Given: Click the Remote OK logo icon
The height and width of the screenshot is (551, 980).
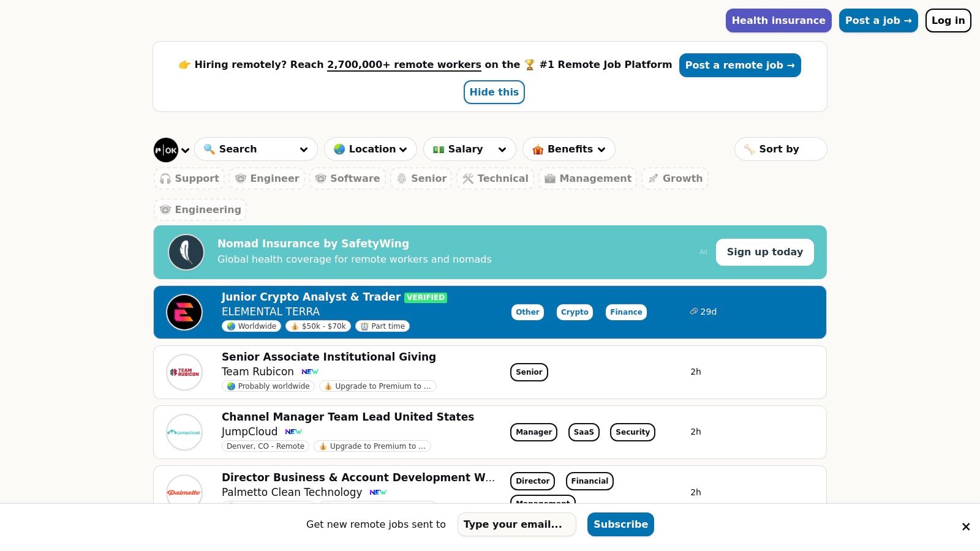Looking at the screenshot, I should [166, 150].
